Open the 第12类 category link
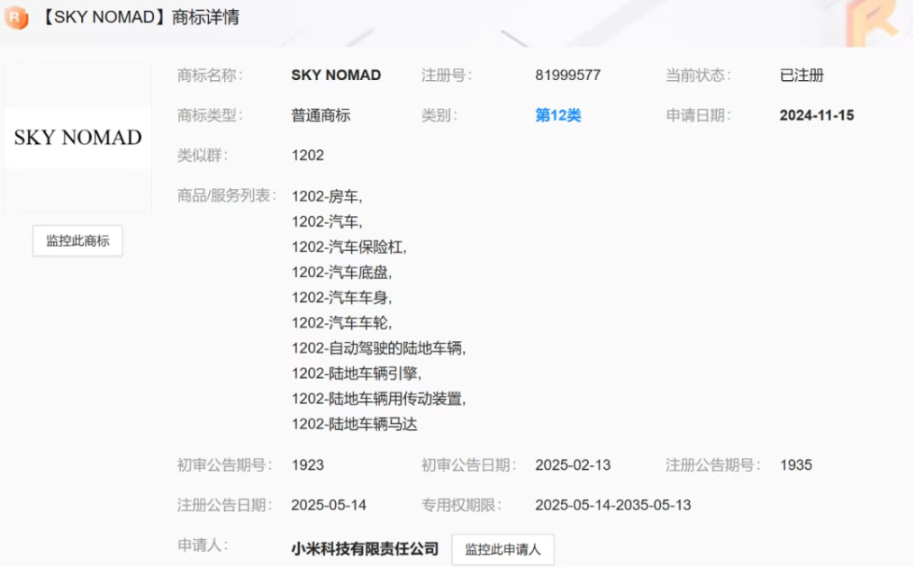Viewport: 924px width, 567px height. [x=558, y=115]
